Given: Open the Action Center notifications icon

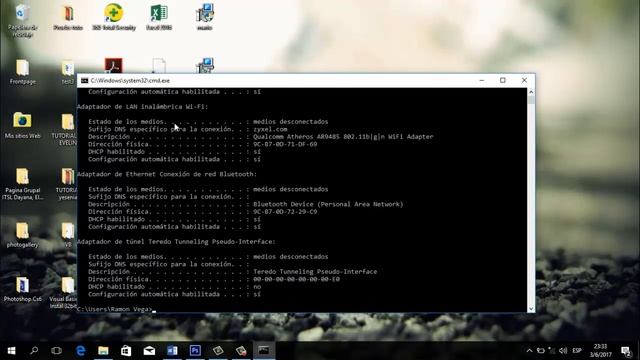Looking at the screenshot, I should 626,351.
